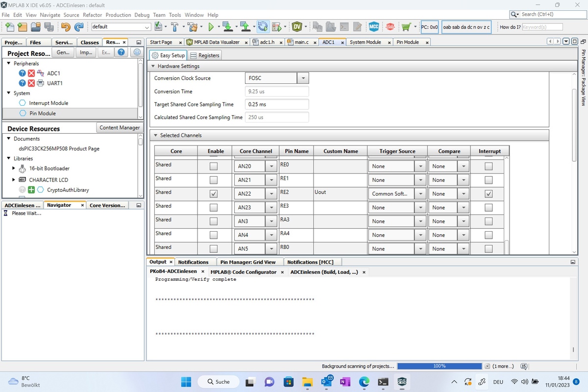The height and width of the screenshot is (392, 588).
Task: Click the How do I keyword search field
Action: pos(542,27)
